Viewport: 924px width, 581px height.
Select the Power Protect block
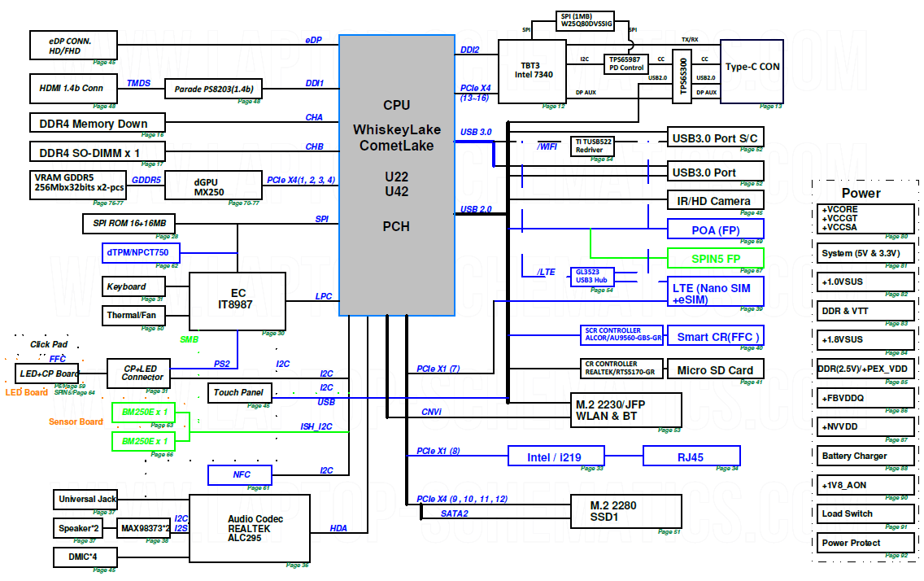click(865, 543)
